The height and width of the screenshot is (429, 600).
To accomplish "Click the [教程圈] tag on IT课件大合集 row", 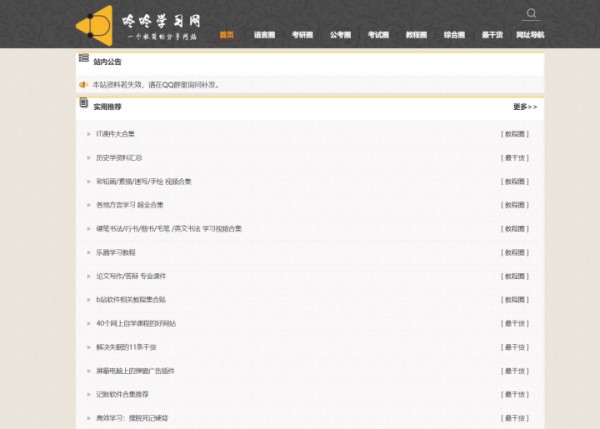I will pyautogui.click(x=515, y=134).
